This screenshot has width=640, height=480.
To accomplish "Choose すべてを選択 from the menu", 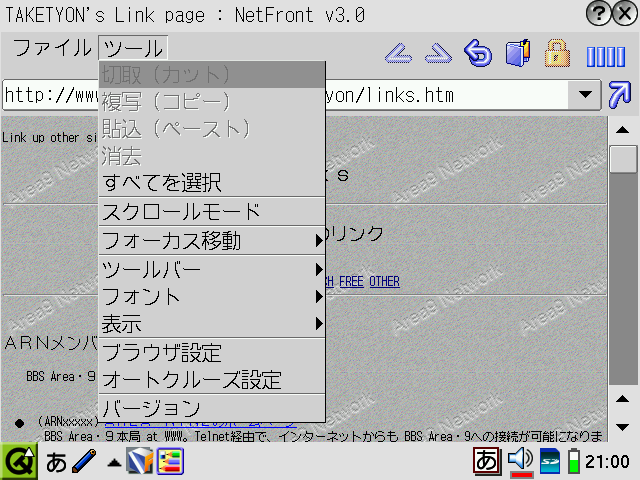I will (212, 182).
